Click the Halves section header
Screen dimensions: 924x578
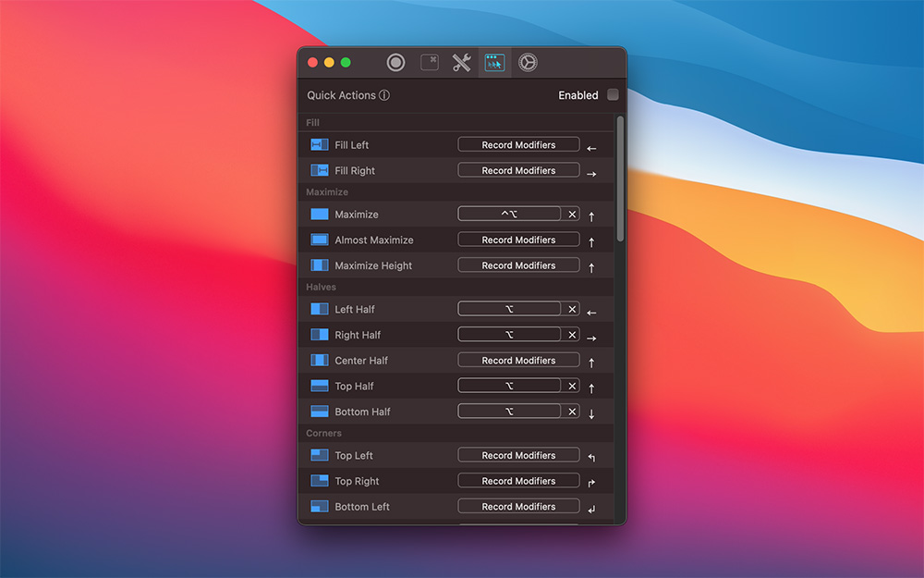(x=322, y=288)
